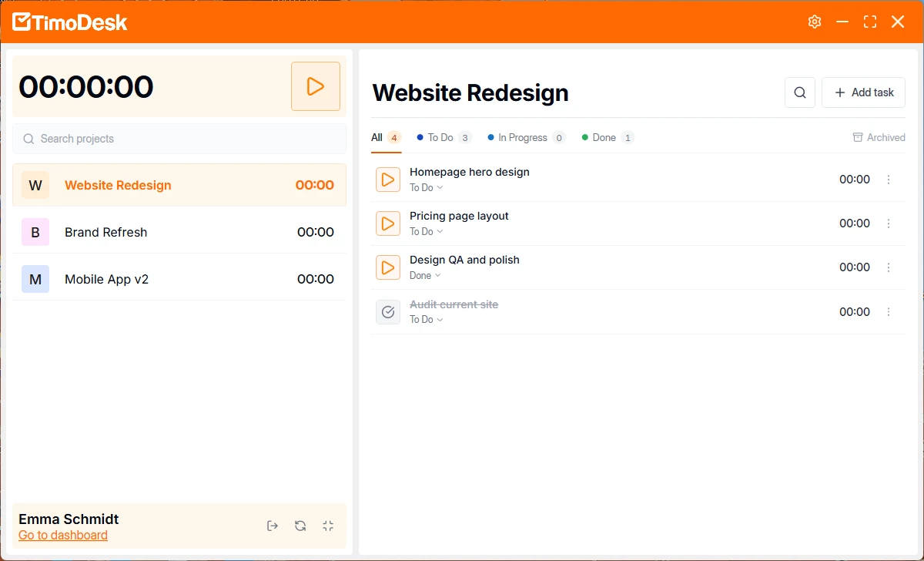Expand status dropdown for Pricing page layout
Screen dimensions: 924x561
(427, 231)
